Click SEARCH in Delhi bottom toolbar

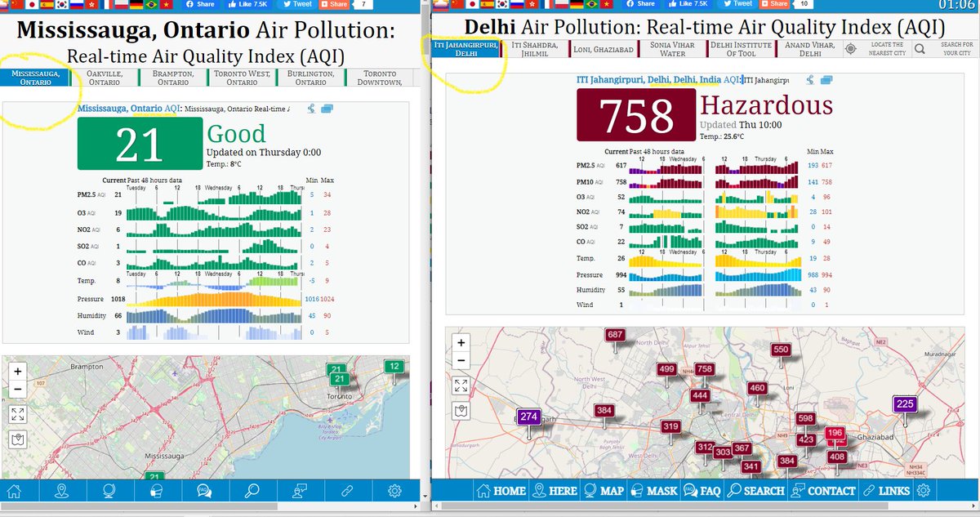click(755, 491)
